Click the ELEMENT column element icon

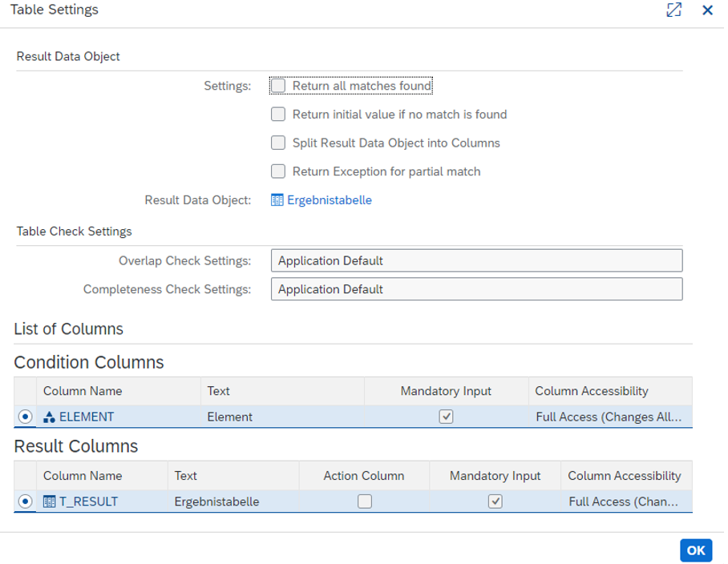coord(49,417)
